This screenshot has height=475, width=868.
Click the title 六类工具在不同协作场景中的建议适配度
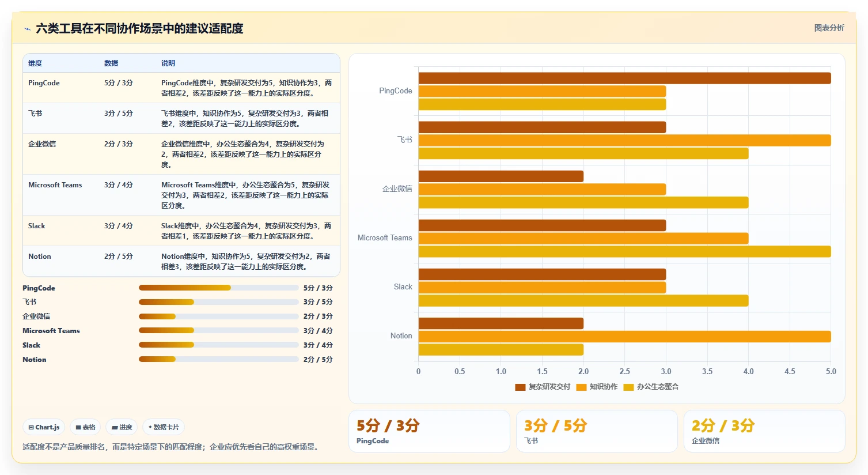(x=139, y=28)
